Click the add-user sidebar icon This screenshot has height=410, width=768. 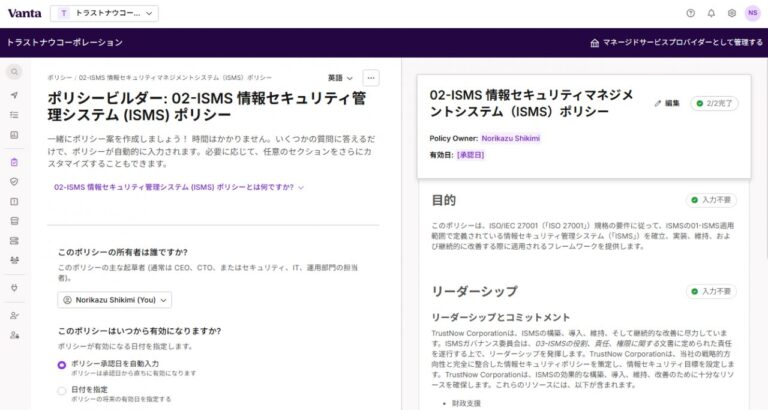[x=14, y=315]
